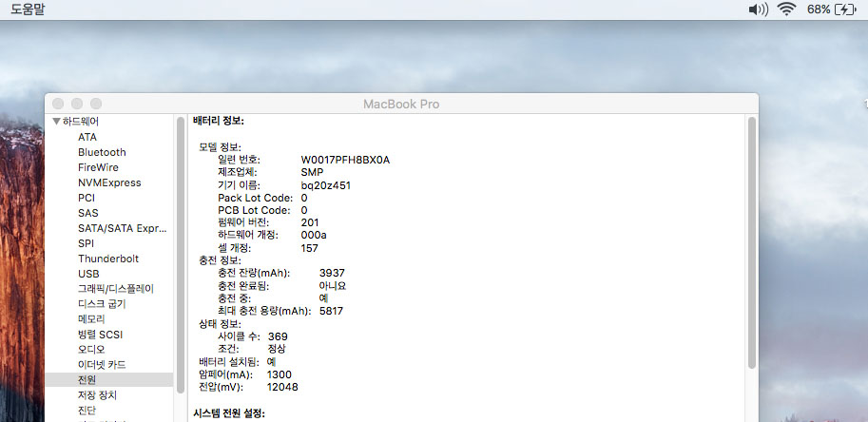Click the 전원 sidebar item
The height and width of the screenshot is (422, 868).
click(x=87, y=379)
